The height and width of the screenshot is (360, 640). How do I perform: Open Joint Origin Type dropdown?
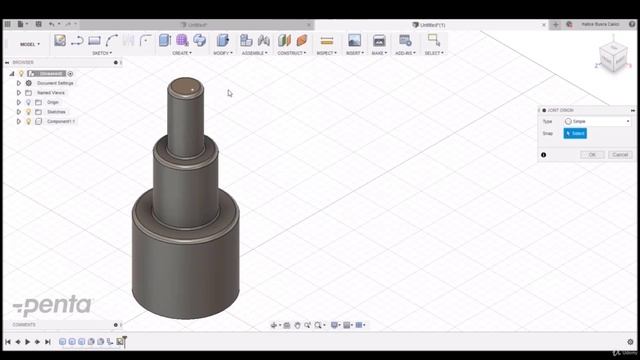pyautogui.click(x=597, y=122)
